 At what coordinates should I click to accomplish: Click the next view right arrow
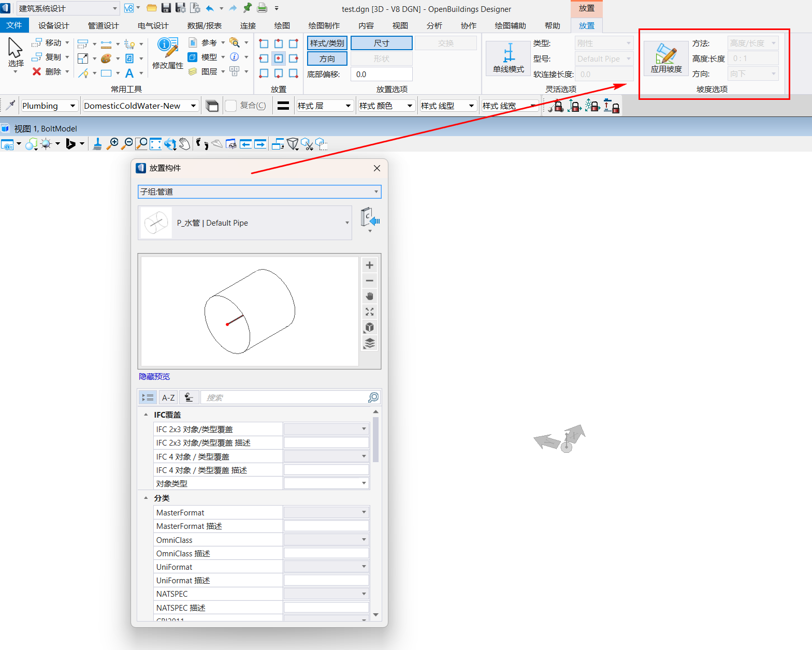coord(260,144)
